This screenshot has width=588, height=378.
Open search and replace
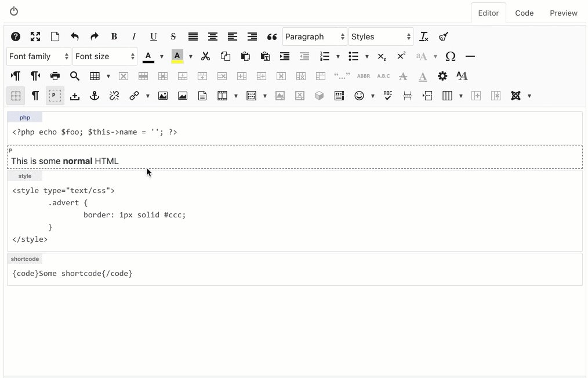point(75,76)
